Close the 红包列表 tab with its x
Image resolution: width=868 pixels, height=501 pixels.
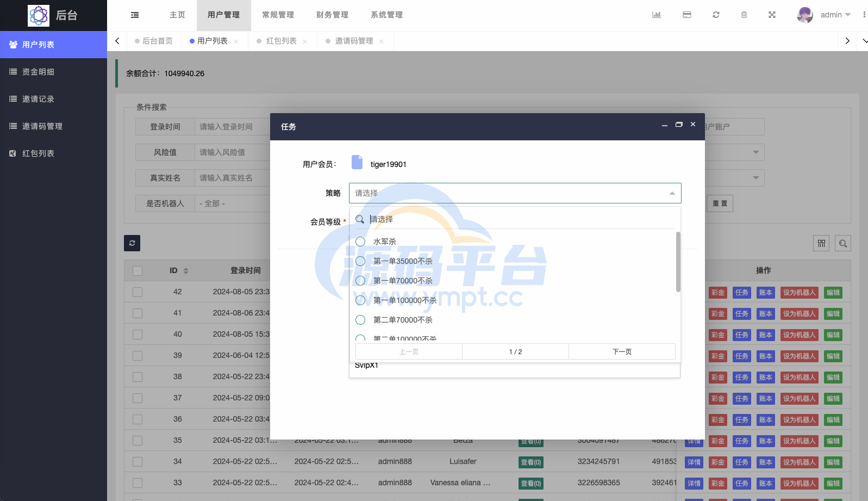[305, 41]
